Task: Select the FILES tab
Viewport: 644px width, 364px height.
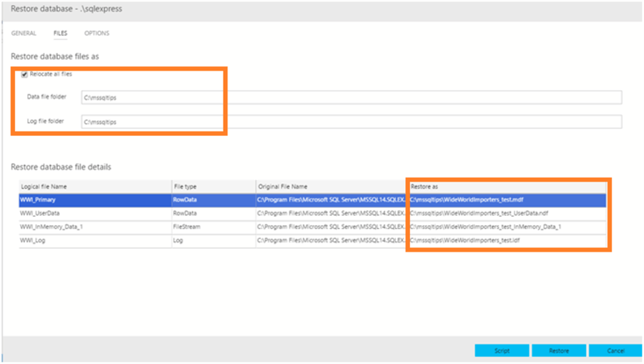Action: coord(60,33)
